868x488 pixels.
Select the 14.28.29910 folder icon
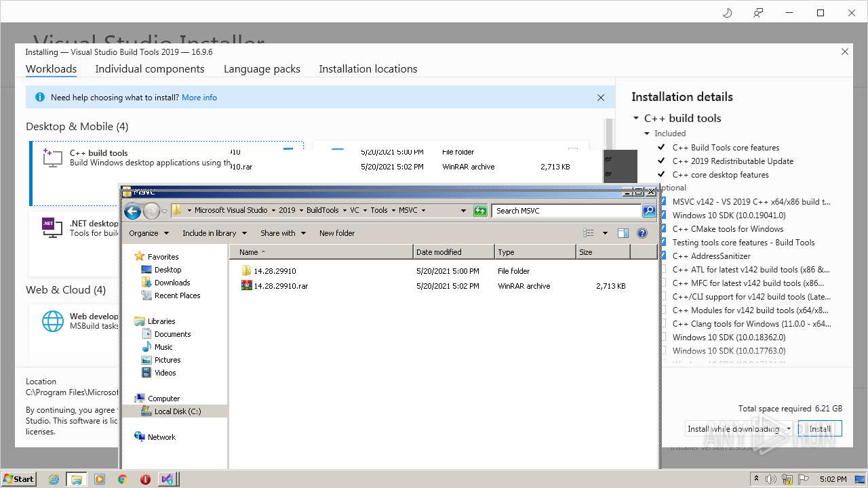246,270
